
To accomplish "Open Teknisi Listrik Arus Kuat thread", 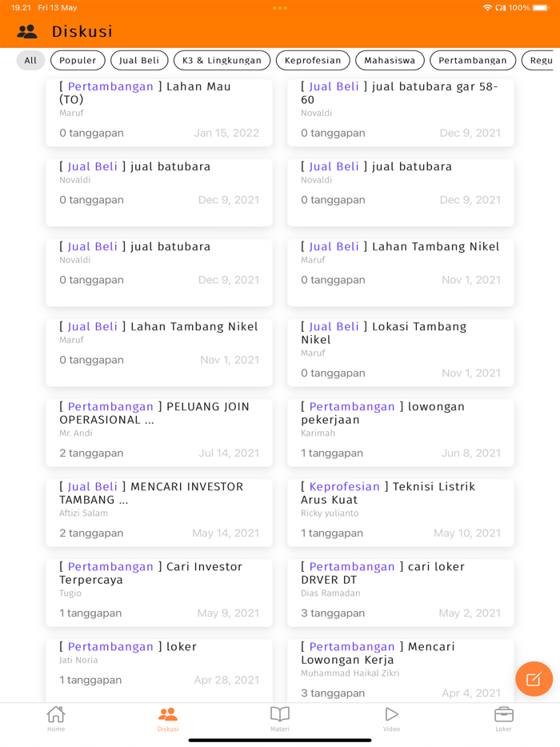I will 400,512.
